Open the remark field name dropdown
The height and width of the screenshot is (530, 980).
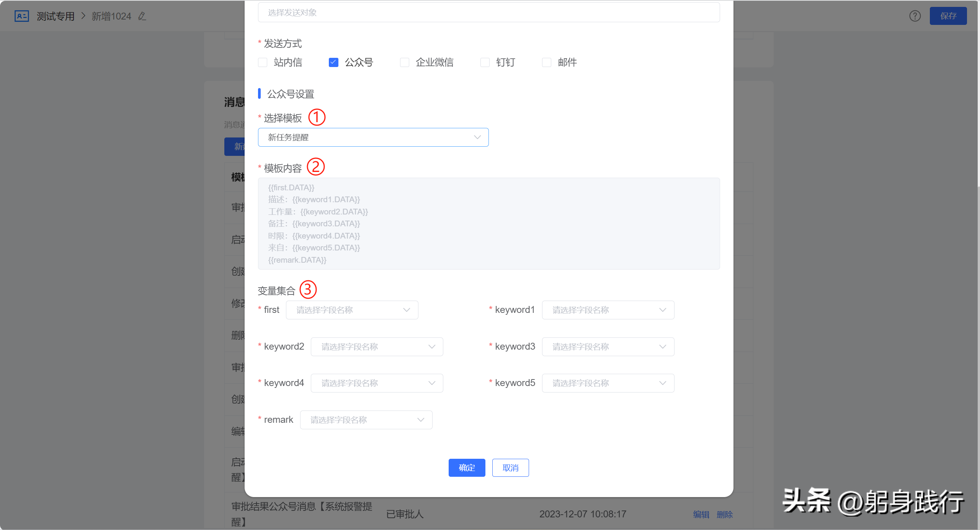coord(366,420)
